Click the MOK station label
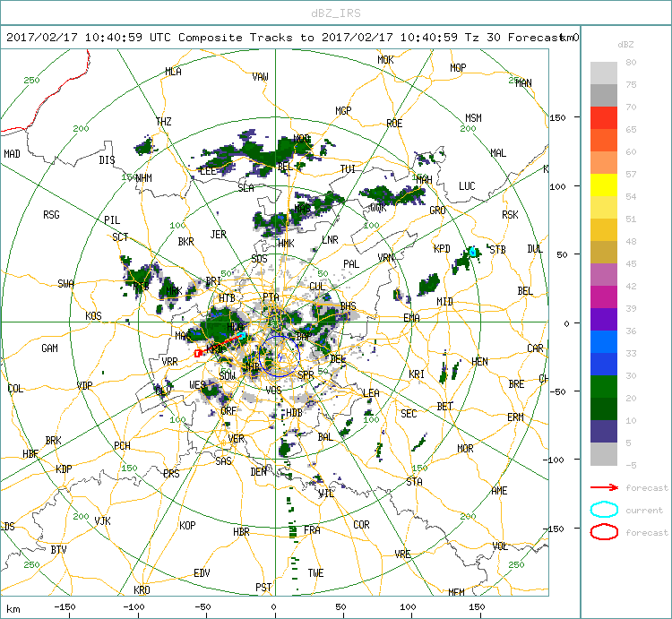The height and width of the screenshot is (619, 672). [385, 60]
